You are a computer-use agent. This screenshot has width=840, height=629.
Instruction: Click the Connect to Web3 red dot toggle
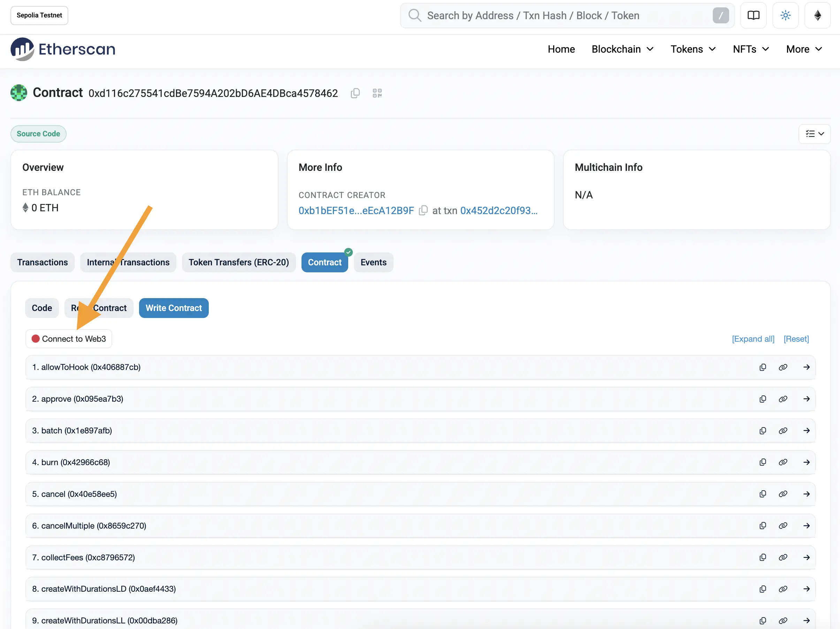[x=35, y=338]
